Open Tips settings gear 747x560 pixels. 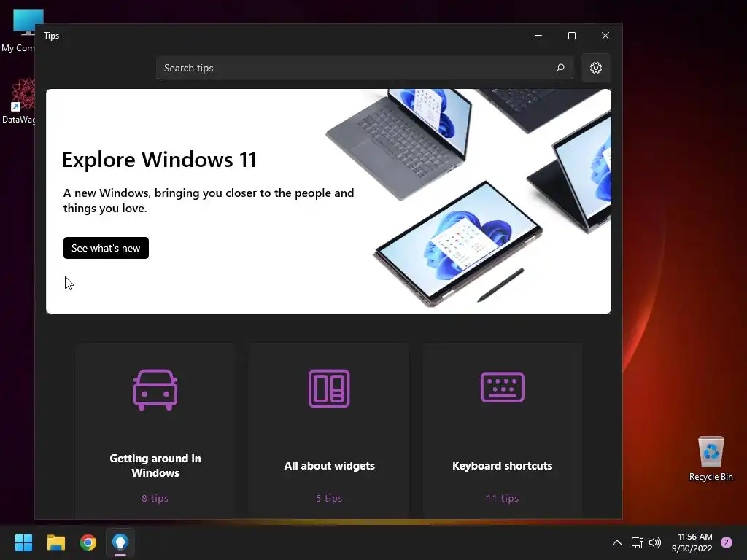point(595,68)
